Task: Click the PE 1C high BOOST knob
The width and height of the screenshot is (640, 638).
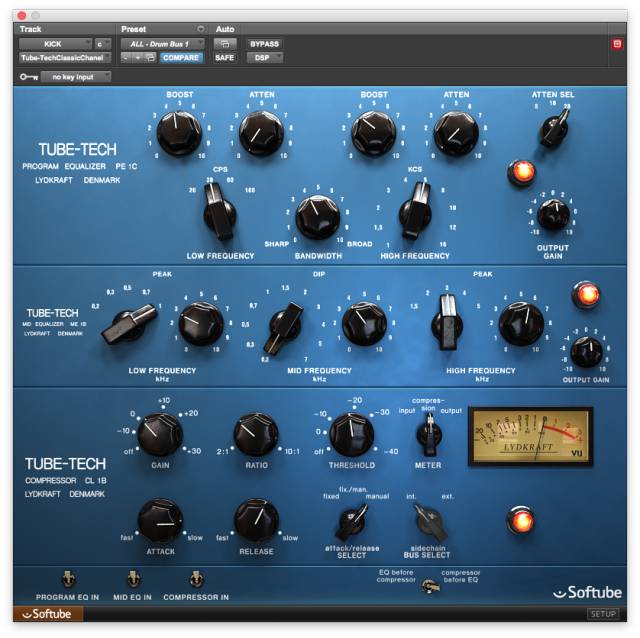Action: point(373,133)
